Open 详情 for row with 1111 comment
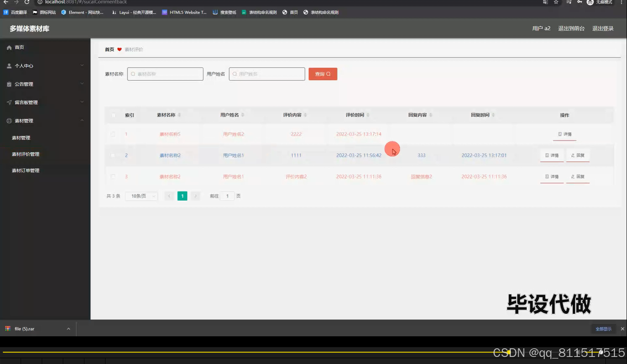 (x=552, y=155)
